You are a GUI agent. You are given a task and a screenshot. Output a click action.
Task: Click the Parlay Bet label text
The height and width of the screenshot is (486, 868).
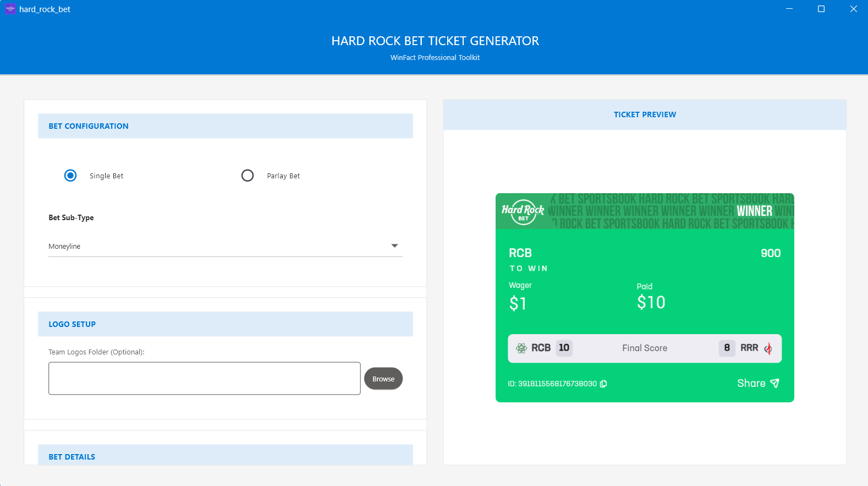(283, 176)
